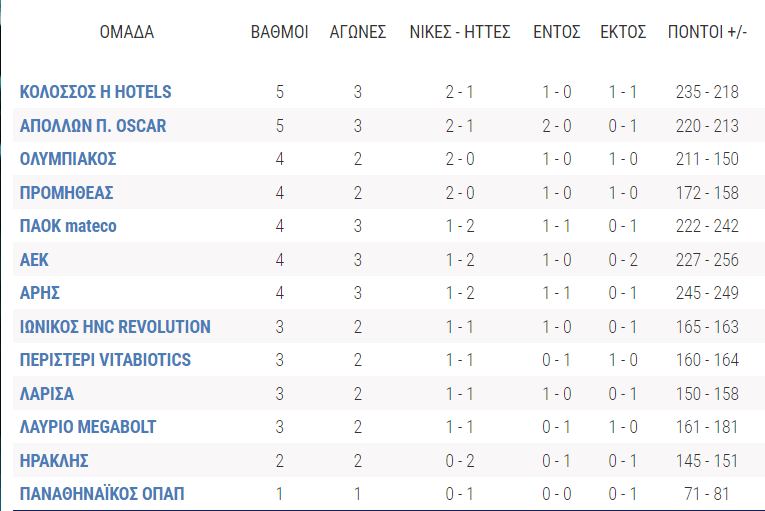Click ΙΩΝΙΚΟΣ HNC REVOLUTION team link
This screenshot has width=765, height=511.
[115, 327]
